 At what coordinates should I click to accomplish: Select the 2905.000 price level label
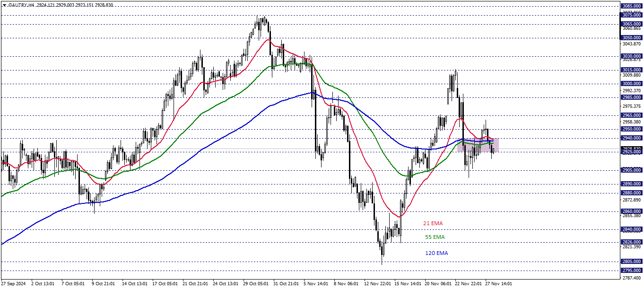click(631, 170)
